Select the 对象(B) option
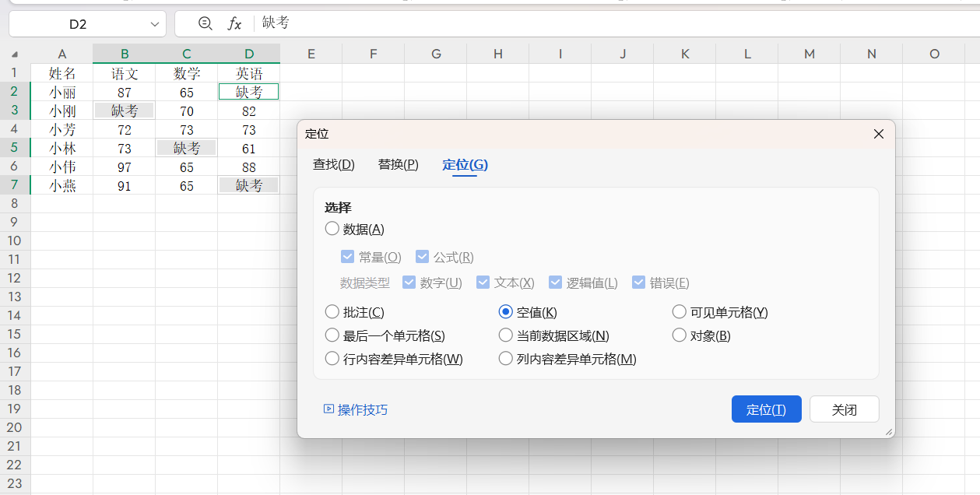This screenshot has width=980, height=495. 678,335
